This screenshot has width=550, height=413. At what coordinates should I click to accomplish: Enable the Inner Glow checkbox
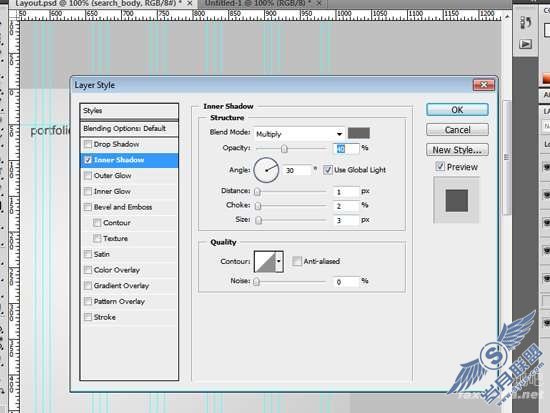(x=88, y=191)
